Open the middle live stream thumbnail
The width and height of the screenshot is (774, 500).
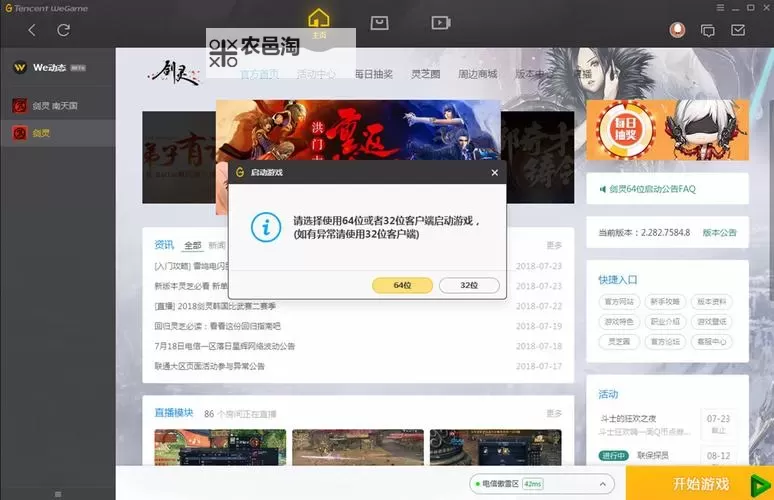pyautogui.click(x=358, y=447)
